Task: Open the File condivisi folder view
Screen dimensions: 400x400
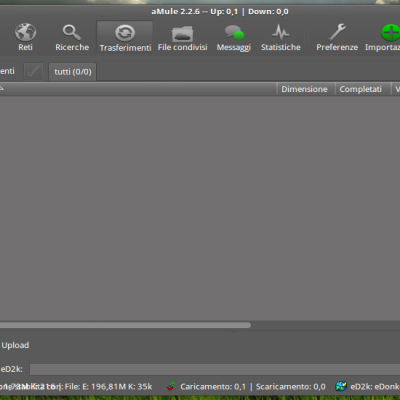Action: click(x=182, y=37)
